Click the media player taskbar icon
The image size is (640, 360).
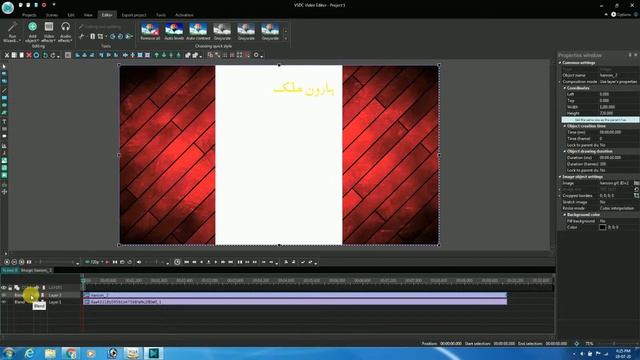coord(91,353)
